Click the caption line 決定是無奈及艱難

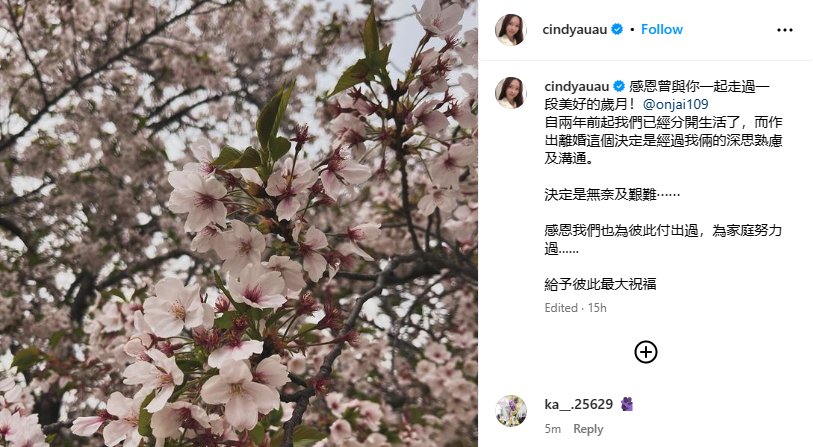(x=612, y=194)
